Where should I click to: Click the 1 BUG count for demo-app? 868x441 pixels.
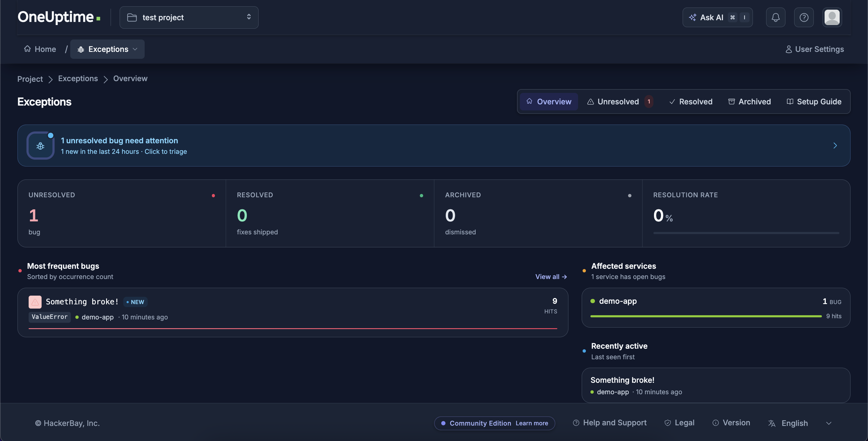[832, 301]
